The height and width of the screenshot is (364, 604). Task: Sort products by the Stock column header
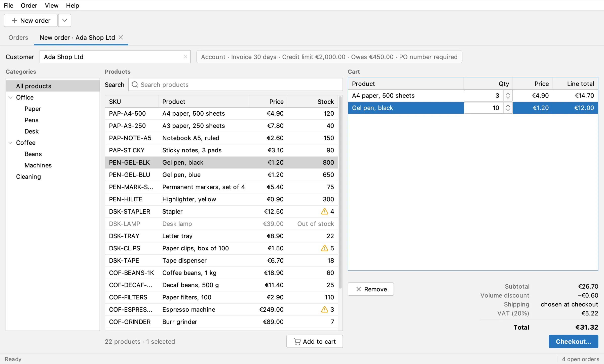(x=313, y=102)
